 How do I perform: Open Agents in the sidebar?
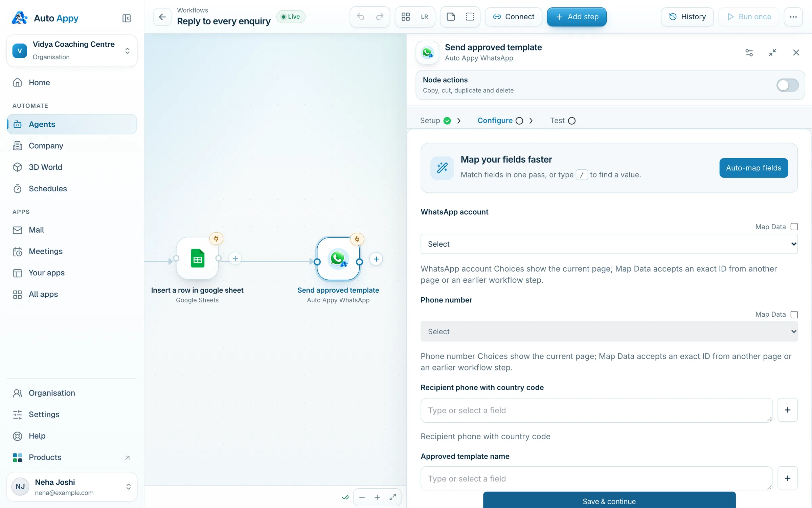[72, 124]
